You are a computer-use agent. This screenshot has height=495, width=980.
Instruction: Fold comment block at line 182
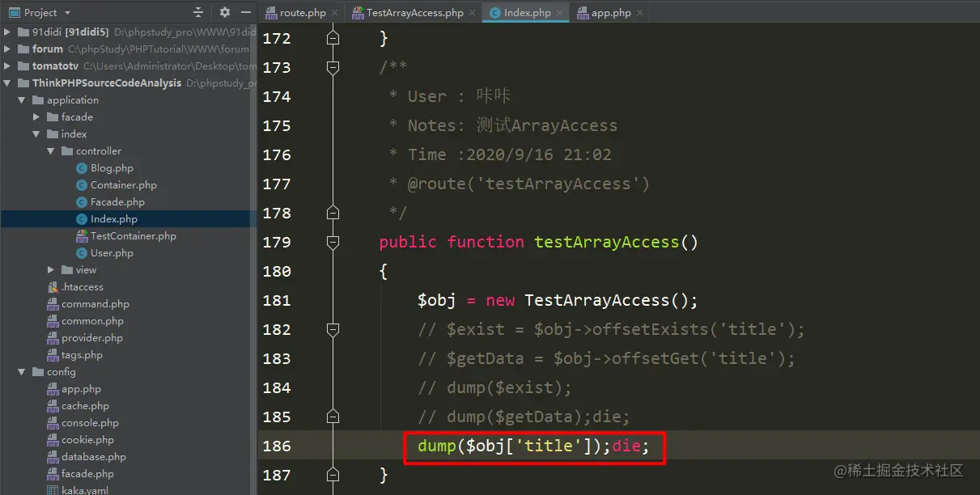click(x=333, y=329)
